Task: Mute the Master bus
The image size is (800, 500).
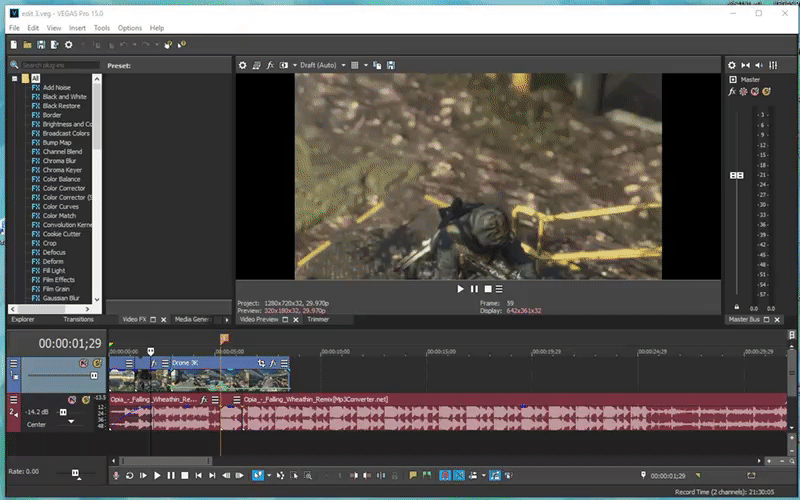Action: click(x=755, y=92)
